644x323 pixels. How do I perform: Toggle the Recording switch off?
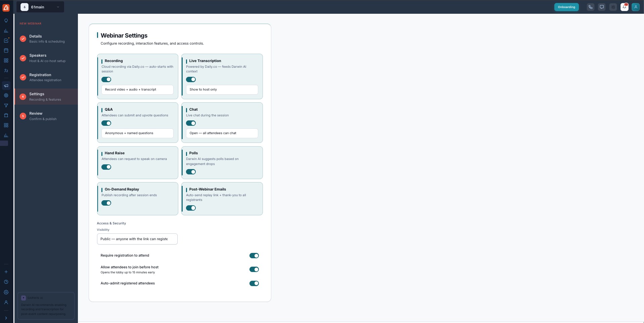coord(106,79)
